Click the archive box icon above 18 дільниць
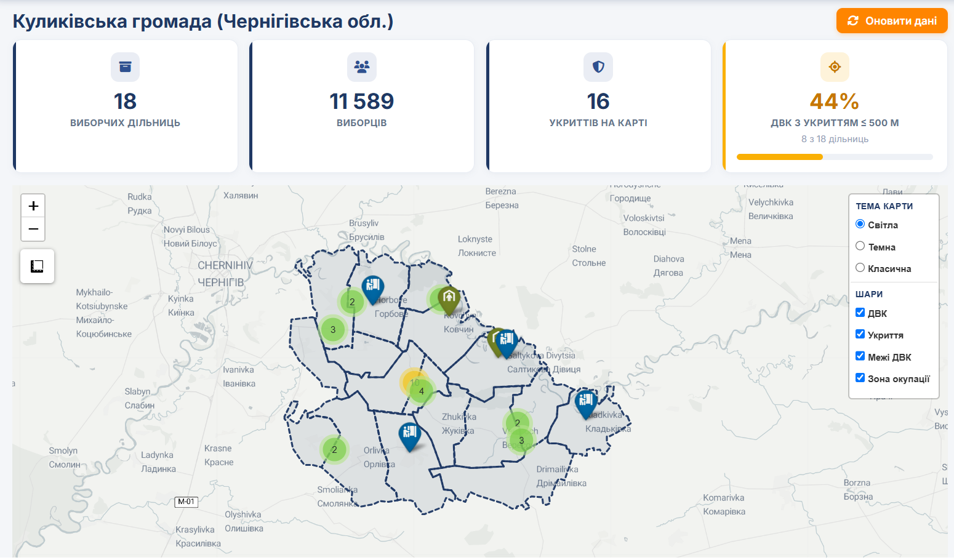The height and width of the screenshot is (560, 954). point(125,67)
